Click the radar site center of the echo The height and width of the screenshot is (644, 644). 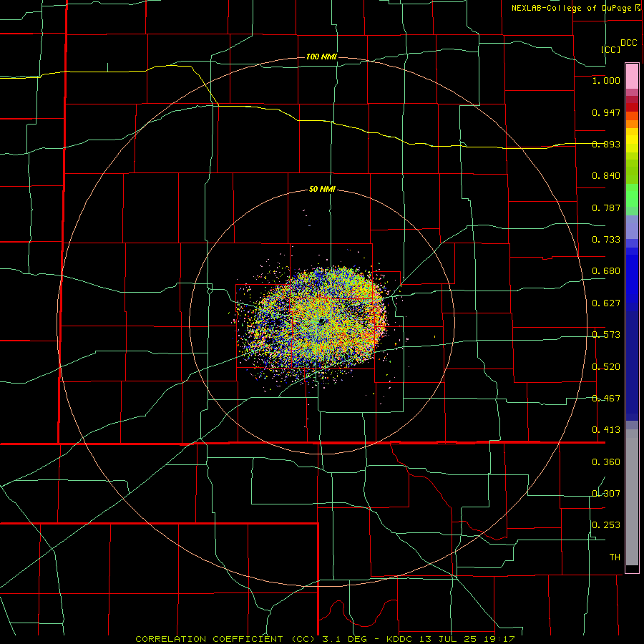(x=323, y=321)
